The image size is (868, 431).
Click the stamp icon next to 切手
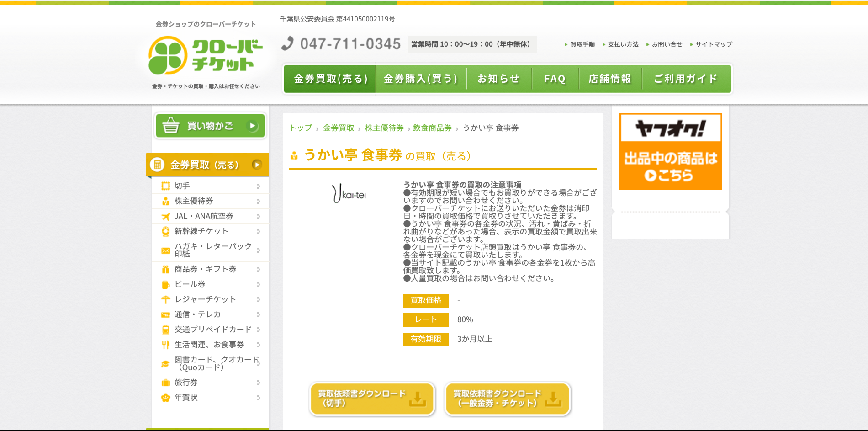(x=165, y=186)
